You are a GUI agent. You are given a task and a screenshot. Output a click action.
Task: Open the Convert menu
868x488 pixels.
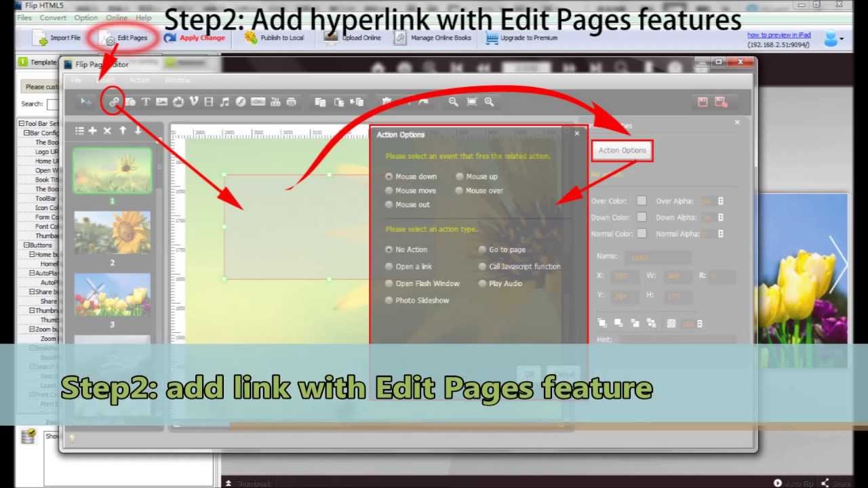coord(53,18)
